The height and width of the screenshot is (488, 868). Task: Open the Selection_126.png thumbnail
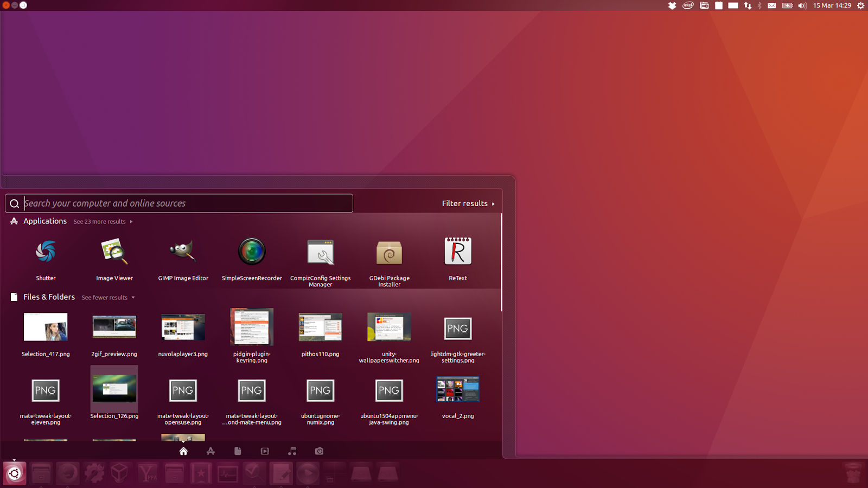pyautogui.click(x=114, y=389)
